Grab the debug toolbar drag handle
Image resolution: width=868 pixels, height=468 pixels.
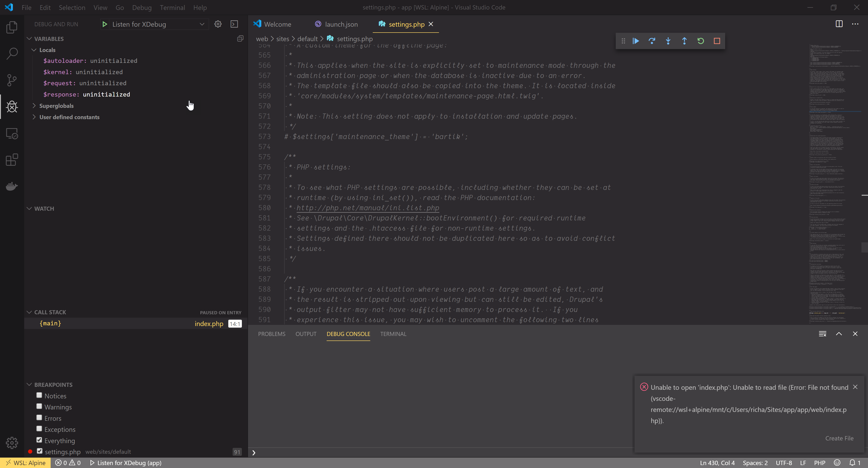point(623,41)
